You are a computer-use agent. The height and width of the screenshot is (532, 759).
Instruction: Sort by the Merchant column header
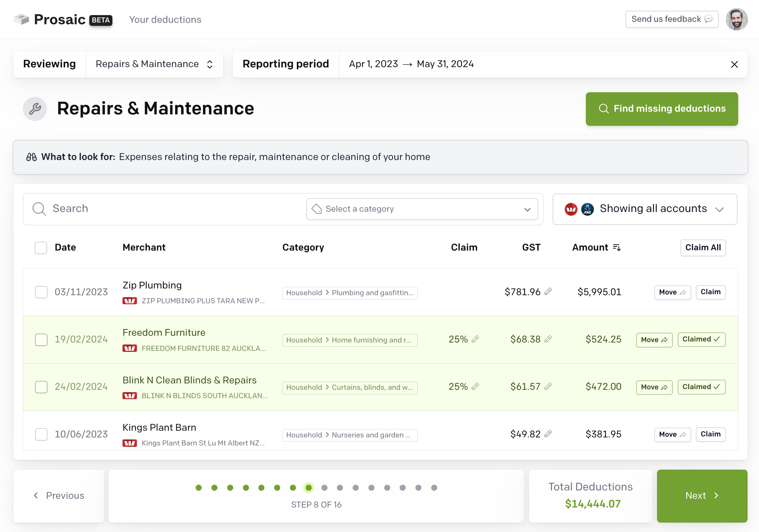pos(144,248)
